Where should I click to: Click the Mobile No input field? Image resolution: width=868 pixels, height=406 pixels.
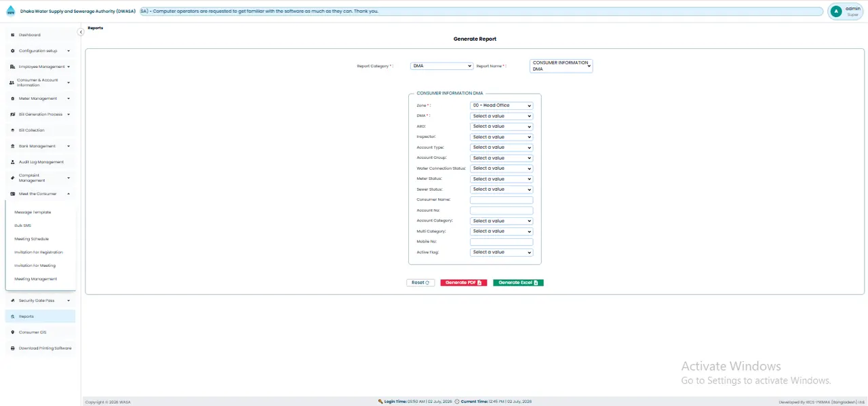coord(501,242)
